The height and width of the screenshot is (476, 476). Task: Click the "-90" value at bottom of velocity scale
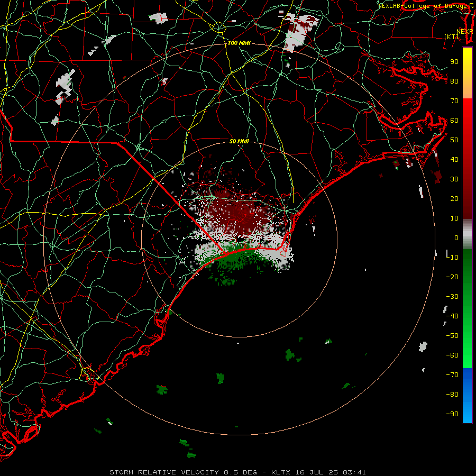pyautogui.click(x=452, y=414)
